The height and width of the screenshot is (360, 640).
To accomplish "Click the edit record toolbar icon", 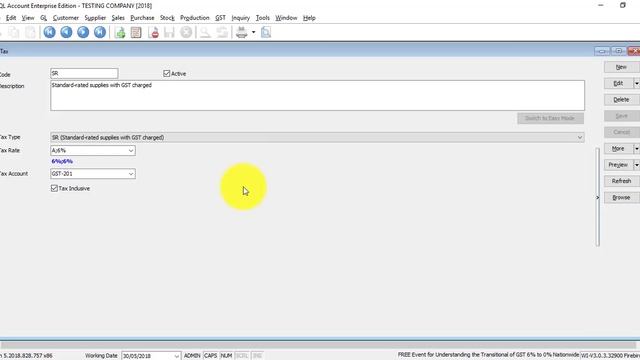I will pos(136,33).
